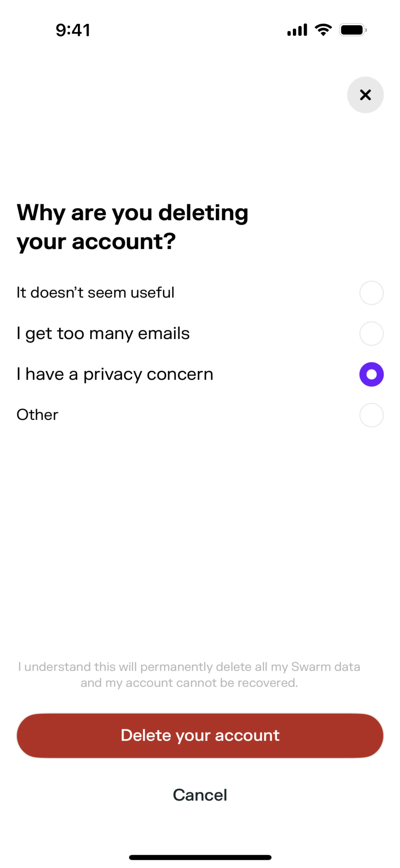Tap the battery indicator icon

(x=352, y=30)
